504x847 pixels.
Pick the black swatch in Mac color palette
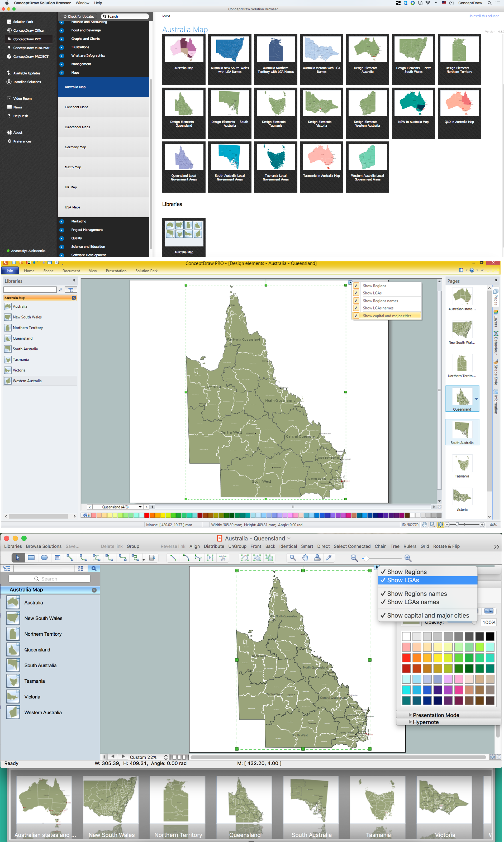[490, 636]
